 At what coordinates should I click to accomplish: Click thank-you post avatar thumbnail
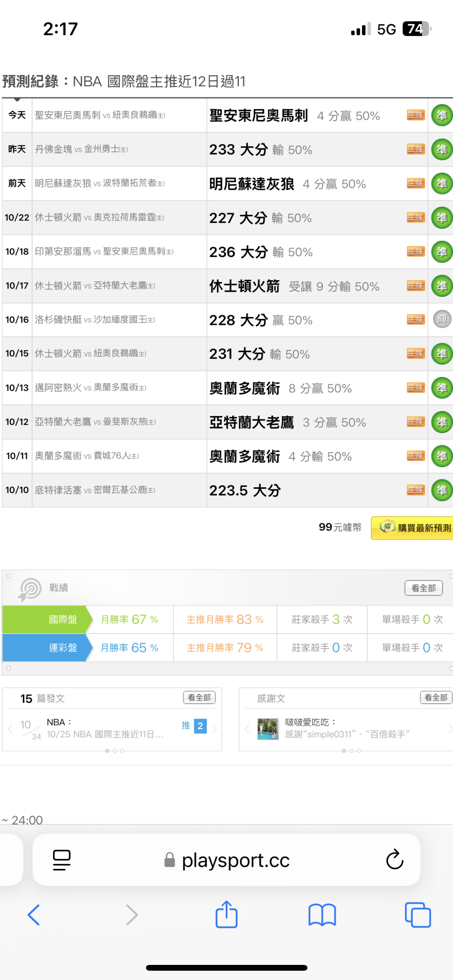click(x=268, y=729)
